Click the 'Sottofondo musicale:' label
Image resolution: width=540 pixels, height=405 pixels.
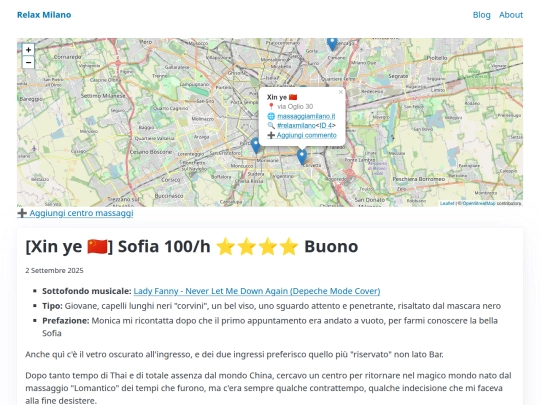coord(87,291)
